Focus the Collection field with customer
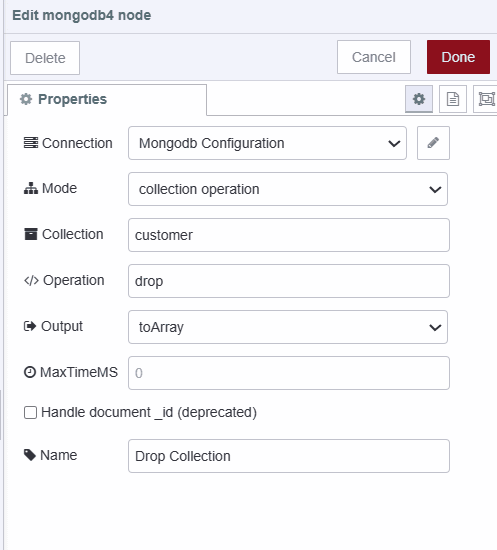The height and width of the screenshot is (550, 497). tap(289, 235)
